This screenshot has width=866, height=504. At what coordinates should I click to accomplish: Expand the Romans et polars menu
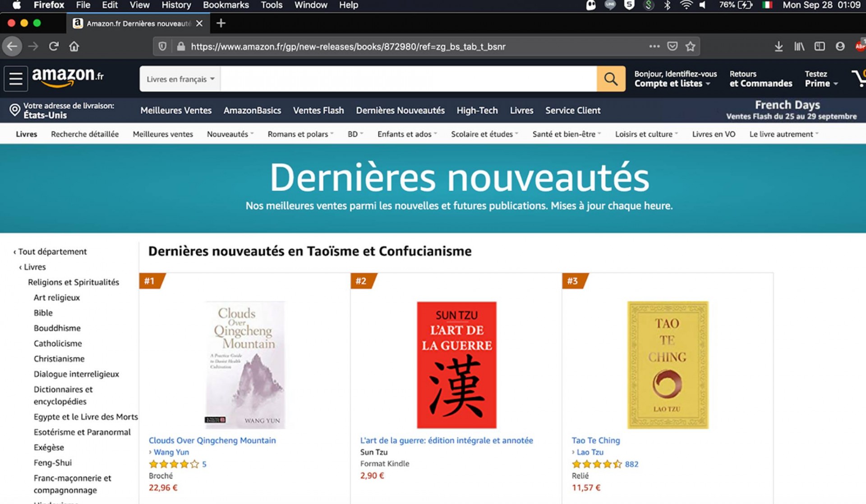[300, 134]
